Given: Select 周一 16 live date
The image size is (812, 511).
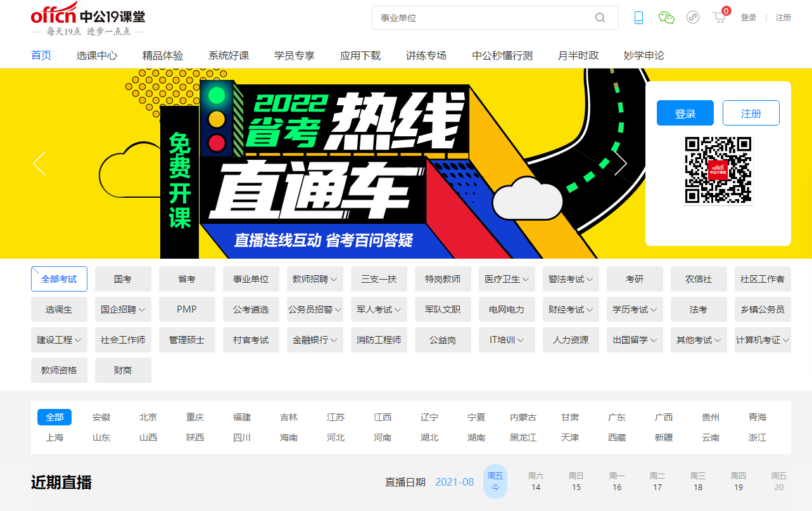Looking at the screenshot, I should coord(617,481).
